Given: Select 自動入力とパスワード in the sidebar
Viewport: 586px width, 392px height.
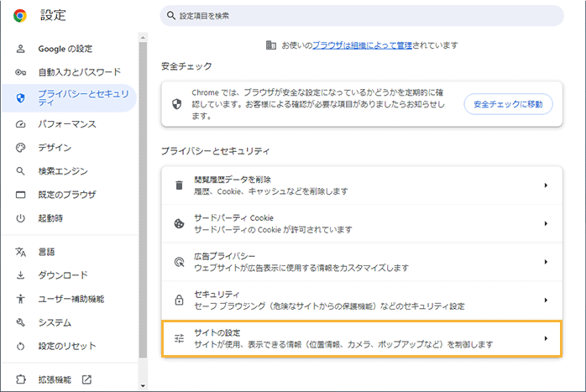Looking at the screenshot, I should (x=79, y=72).
